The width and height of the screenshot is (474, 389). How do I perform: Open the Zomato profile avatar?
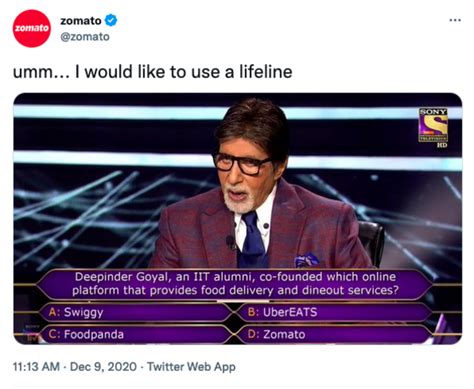(x=32, y=28)
